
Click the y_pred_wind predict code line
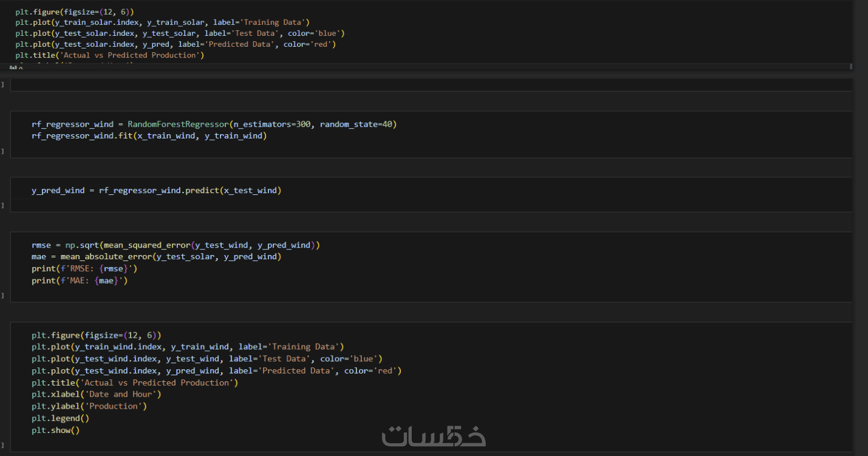point(156,191)
